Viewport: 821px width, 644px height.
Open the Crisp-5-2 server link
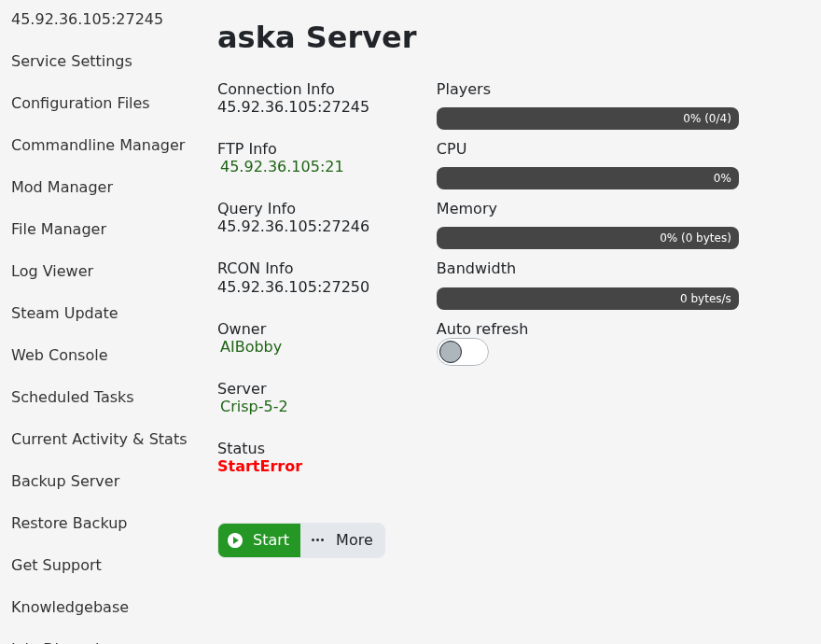point(254,407)
